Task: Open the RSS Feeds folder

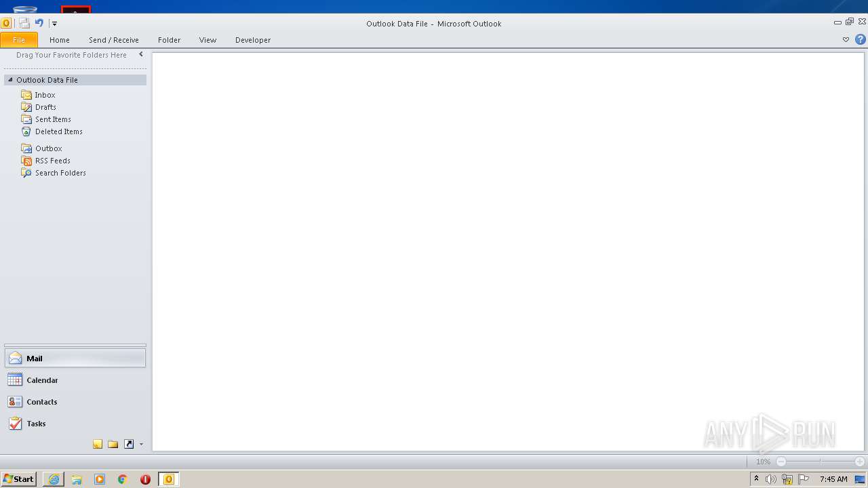Action: coord(53,161)
